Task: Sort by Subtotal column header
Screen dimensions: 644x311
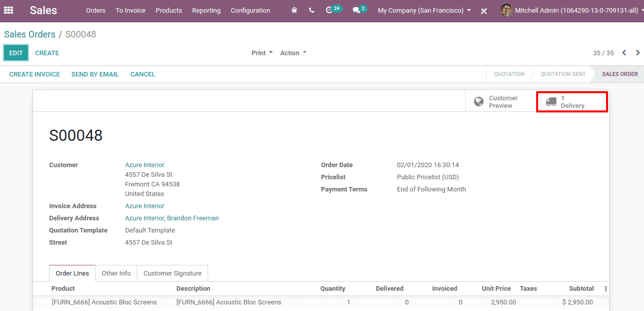Action: tap(581, 289)
